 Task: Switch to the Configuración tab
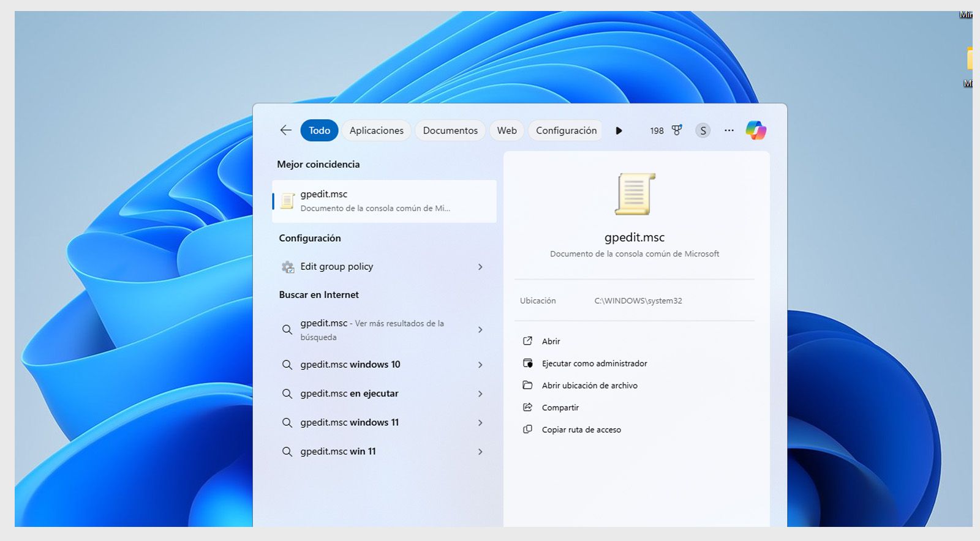click(566, 130)
